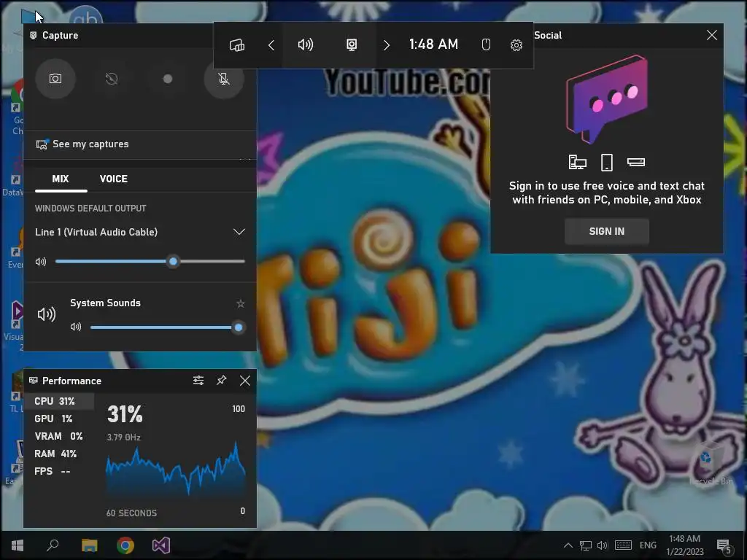
Task: Click the Performance widget title icon
Action: point(34,381)
